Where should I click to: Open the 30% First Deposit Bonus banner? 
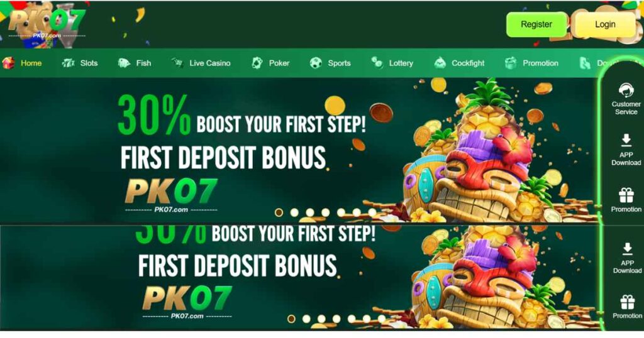pyautogui.click(x=299, y=151)
